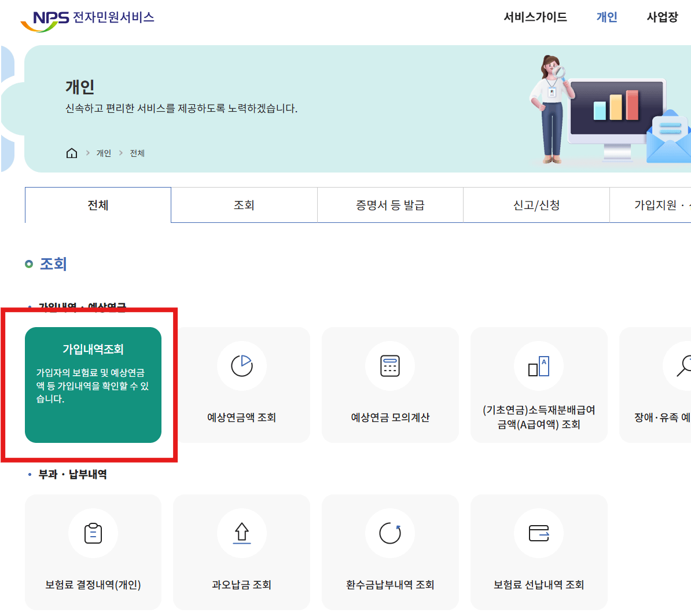Click the highlighted 가입내역조회 card
Viewport: 691px width, 616px height.
click(x=93, y=385)
